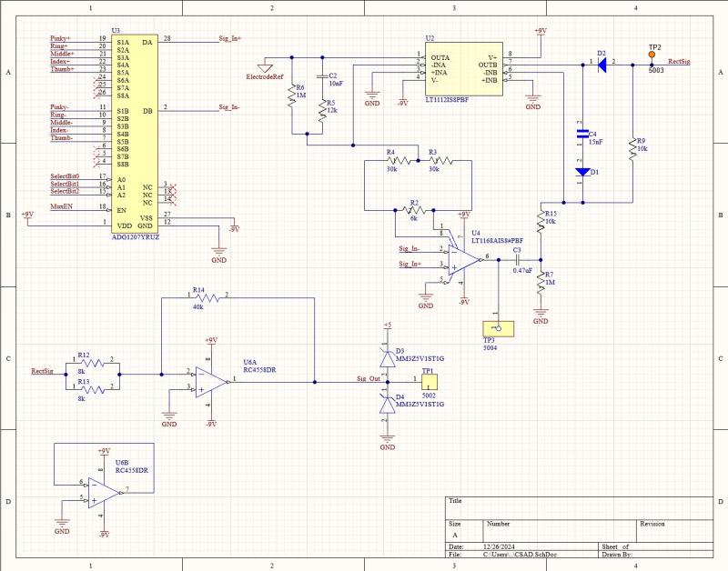Screen dimensions: 728x571
Task: Select test point TP1 labeled 5002
Action: click(428, 382)
